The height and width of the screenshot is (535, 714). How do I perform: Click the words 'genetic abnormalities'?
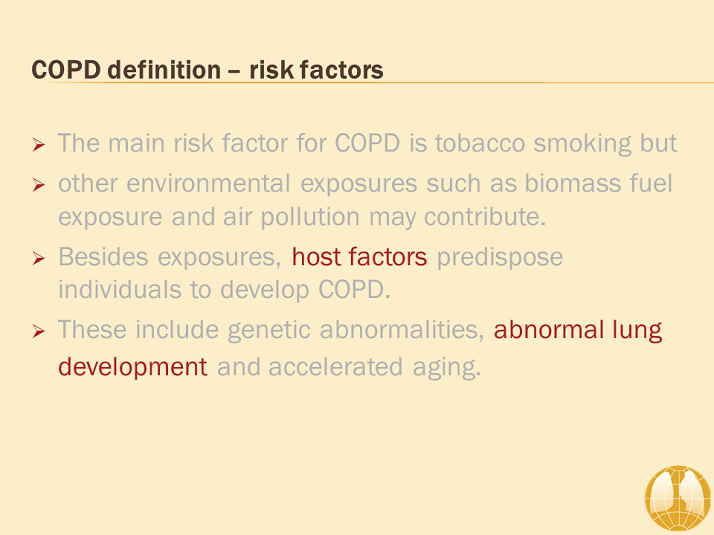pyautogui.click(x=356, y=331)
